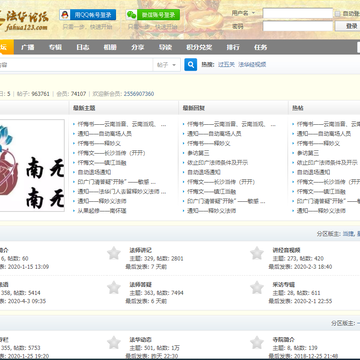The width and height of the screenshot is (360, 360).
Task: Click moderator link 当捷
Action: tap(348, 234)
